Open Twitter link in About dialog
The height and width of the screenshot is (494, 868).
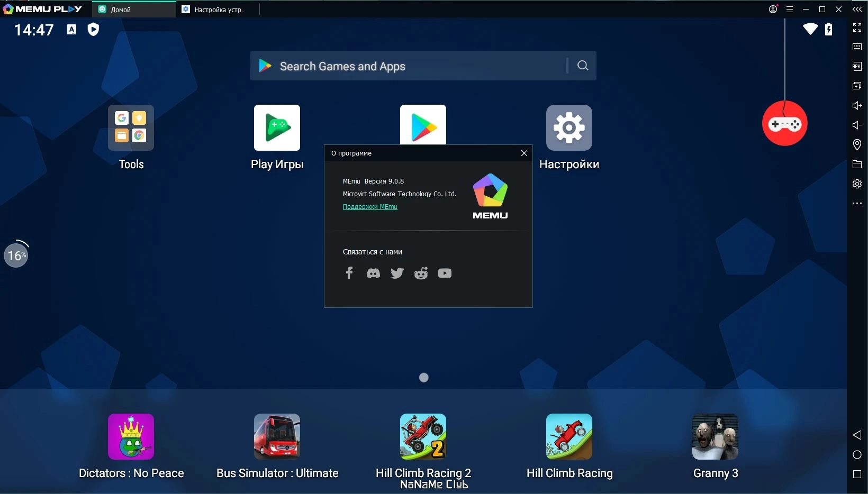coord(397,273)
